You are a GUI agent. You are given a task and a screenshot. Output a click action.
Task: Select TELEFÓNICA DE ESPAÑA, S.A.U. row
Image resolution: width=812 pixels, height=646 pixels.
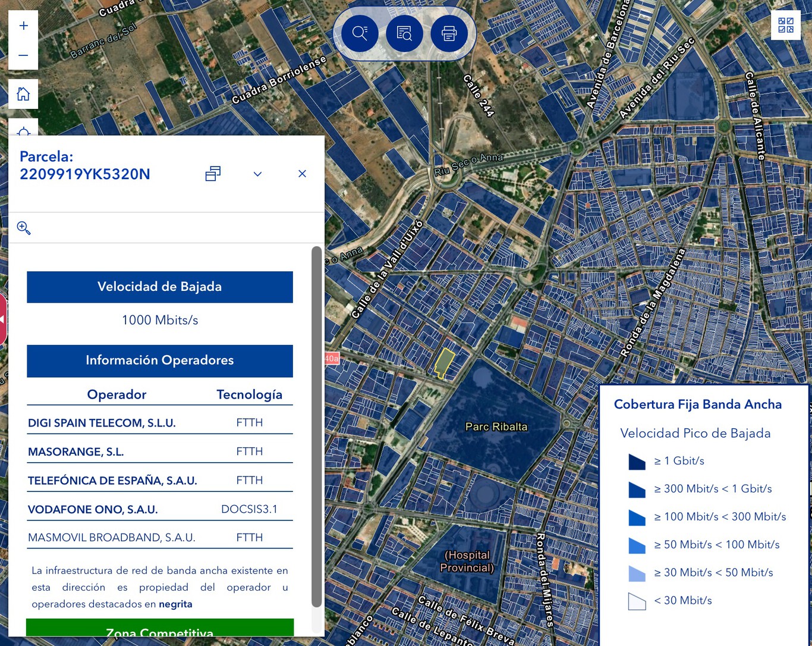(160, 480)
